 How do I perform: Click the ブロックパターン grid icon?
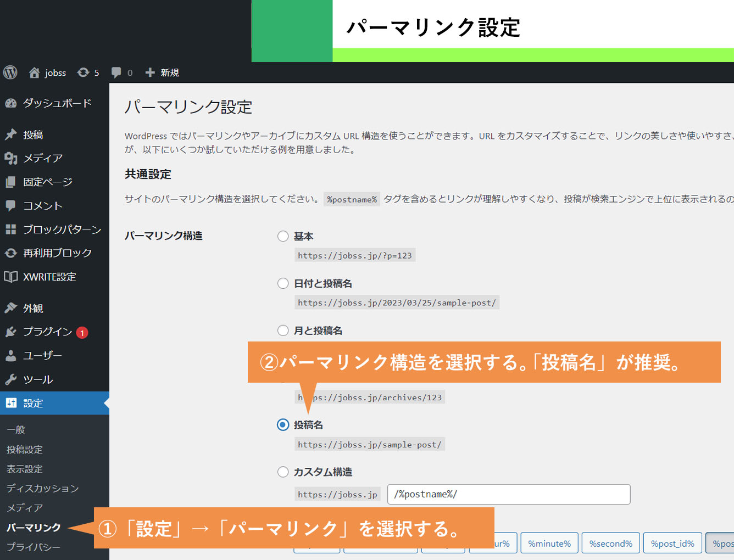click(x=10, y=229)
